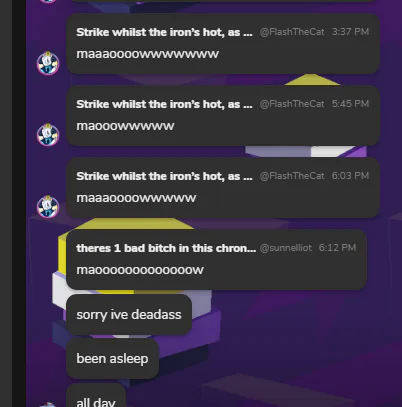The height and width of the screenshot is (407, 402).
Task: Select the display name on the 6:03 PM message
Action: [x=164, y=176]
